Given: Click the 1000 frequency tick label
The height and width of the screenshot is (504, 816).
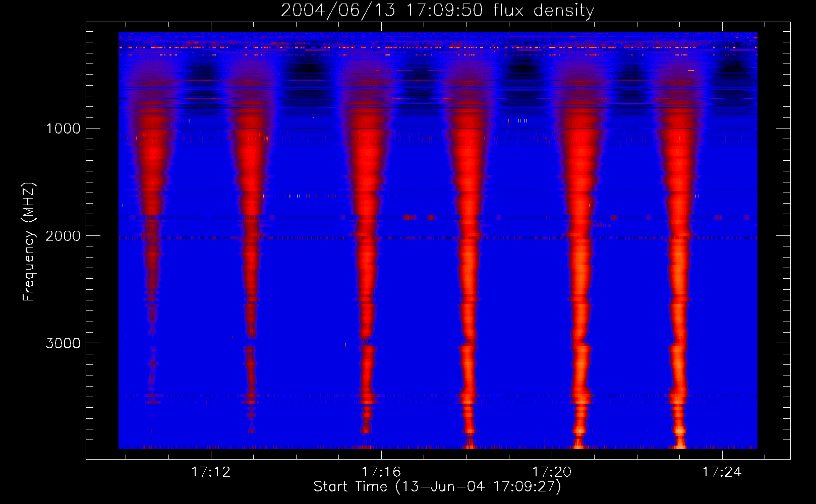Looking at the screenshot, I should [63, 129].
